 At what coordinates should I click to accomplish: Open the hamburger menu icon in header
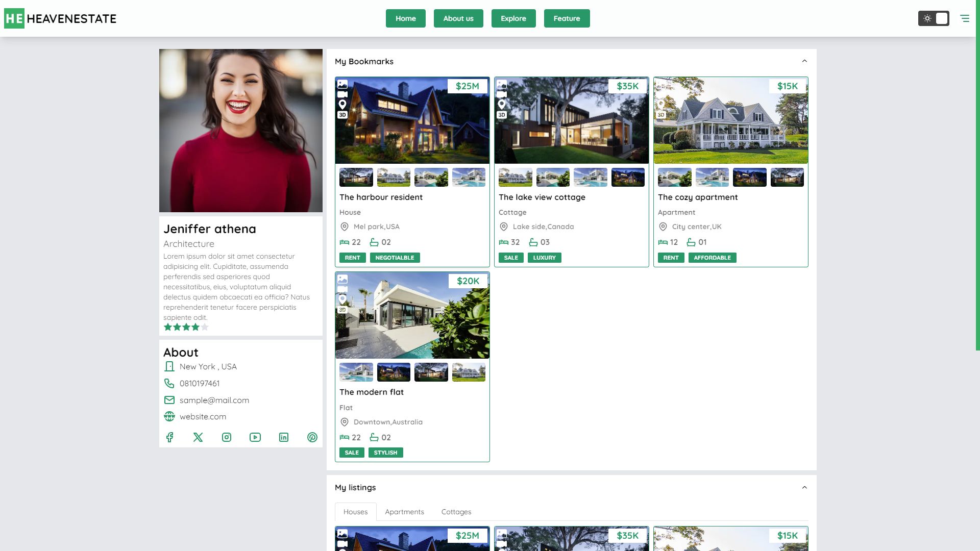coord(964,18)
